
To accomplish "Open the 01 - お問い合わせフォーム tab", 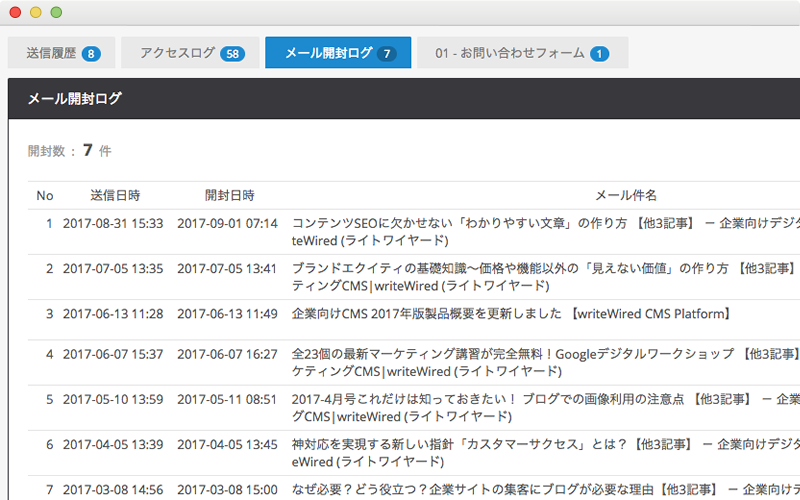I will click(522, 53).
